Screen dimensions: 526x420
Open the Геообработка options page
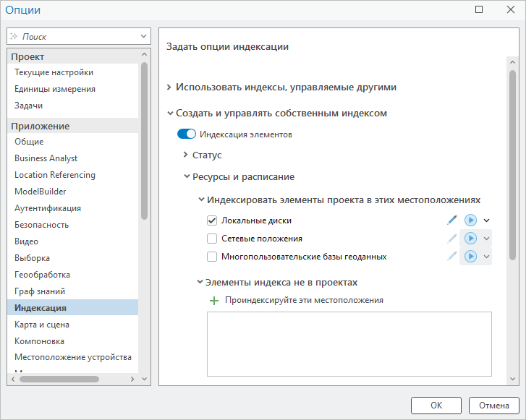(42, 275)
